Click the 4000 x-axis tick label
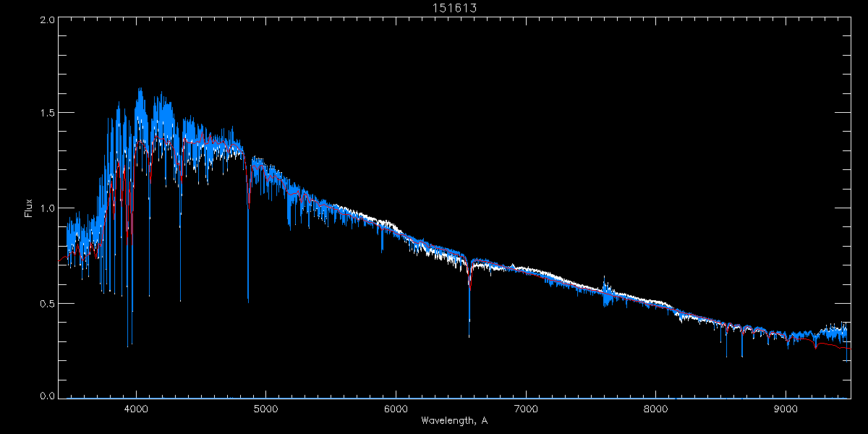Viewport: 868px width, 434px height. (136, 408)
